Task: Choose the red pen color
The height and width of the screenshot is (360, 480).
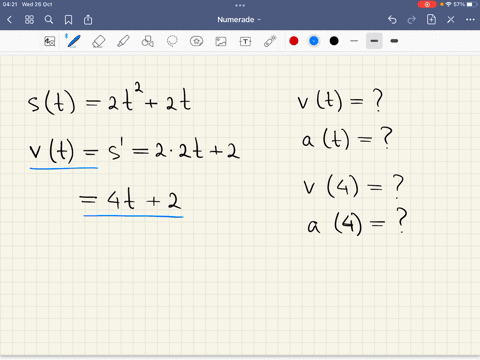Action: point(294,41)
